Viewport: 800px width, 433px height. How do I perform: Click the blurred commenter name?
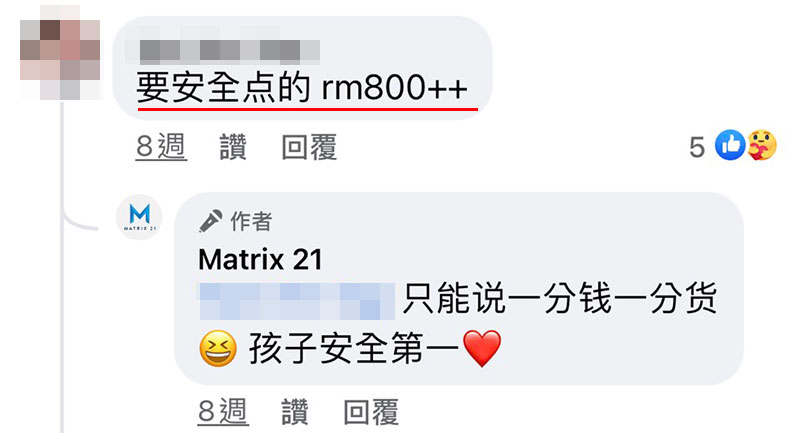(230, 52)
